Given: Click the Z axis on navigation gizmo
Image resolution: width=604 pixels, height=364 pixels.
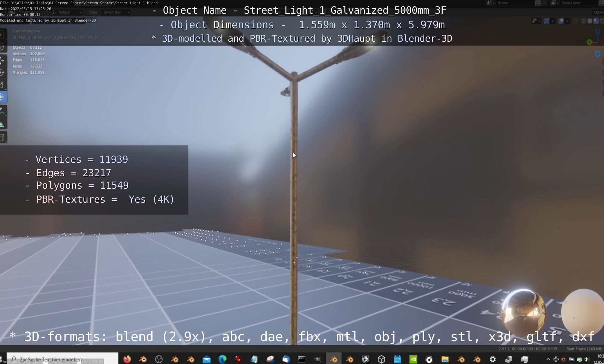Looking at the screenshot, I should [598, 32].
